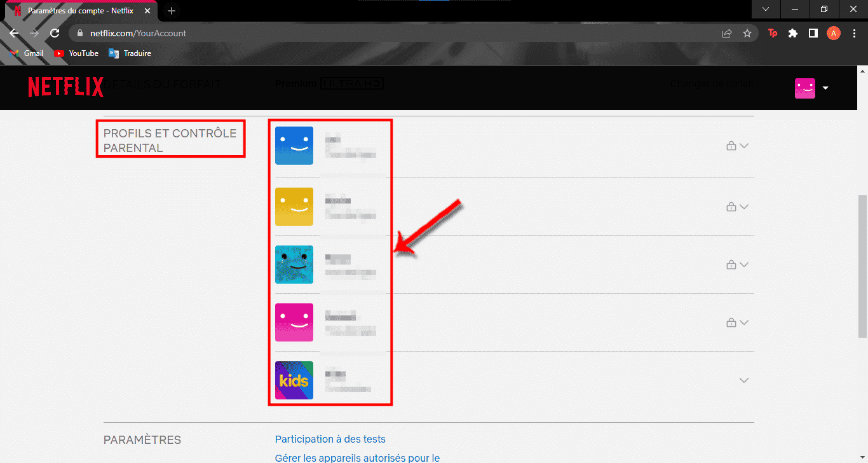Viewport: 868px width, 463px height.
Task: Click the browser forward arrow
Action: (34, 33)
